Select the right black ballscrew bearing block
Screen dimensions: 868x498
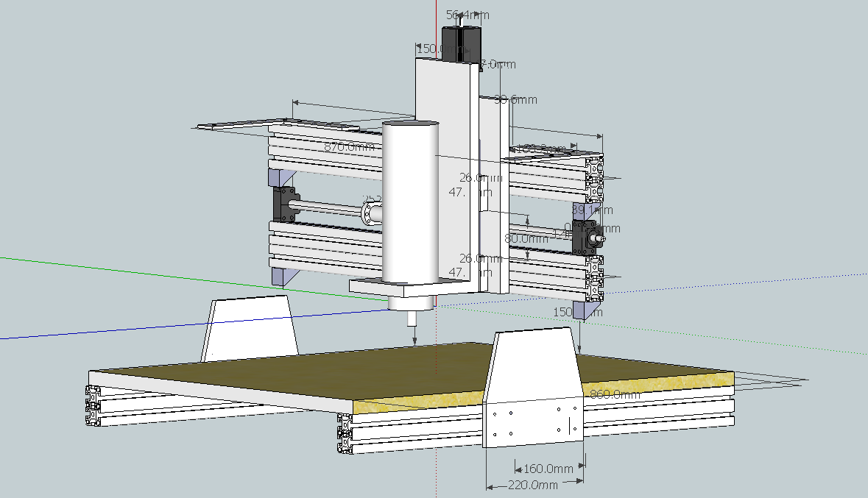click(x=590, y=237)
